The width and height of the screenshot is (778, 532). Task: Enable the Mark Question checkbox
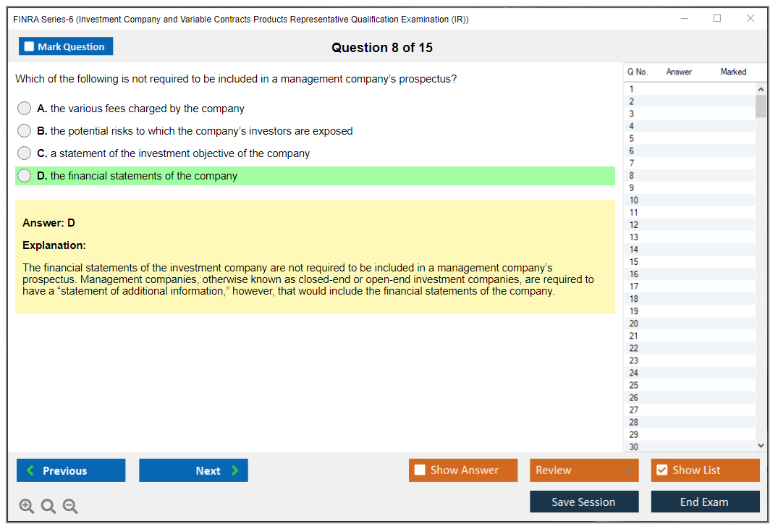[x=30, y=47]
